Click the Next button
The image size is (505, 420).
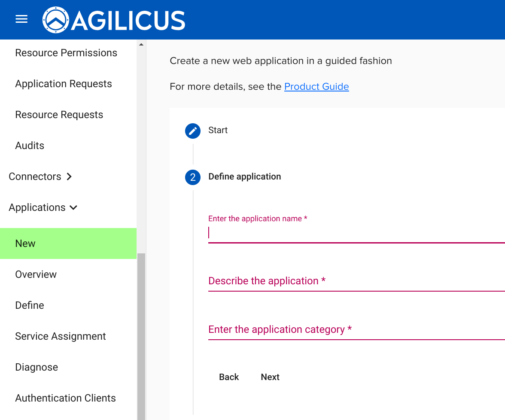[x=270, y=377]
